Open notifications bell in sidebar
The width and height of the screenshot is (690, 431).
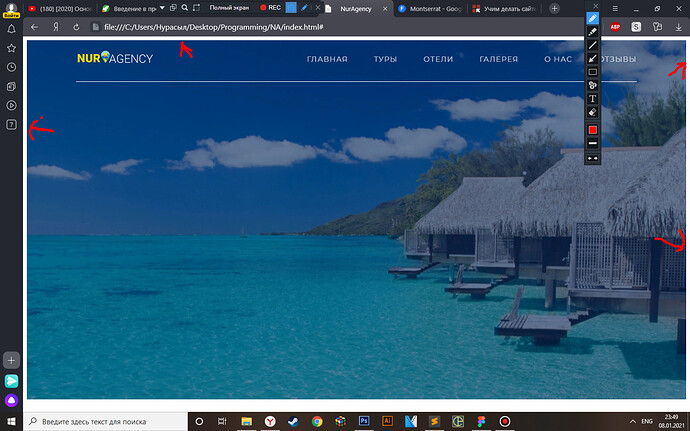click(x=11, y=29)
